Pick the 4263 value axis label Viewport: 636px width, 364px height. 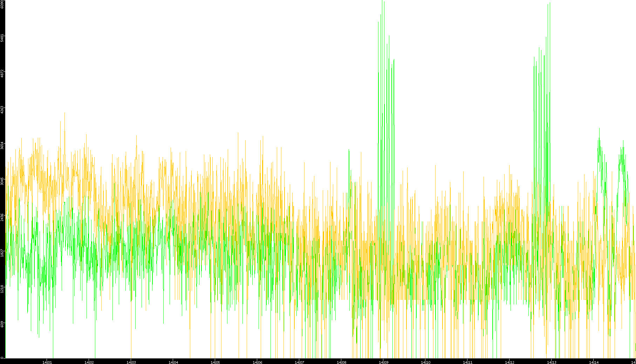(x=2, y=110)
